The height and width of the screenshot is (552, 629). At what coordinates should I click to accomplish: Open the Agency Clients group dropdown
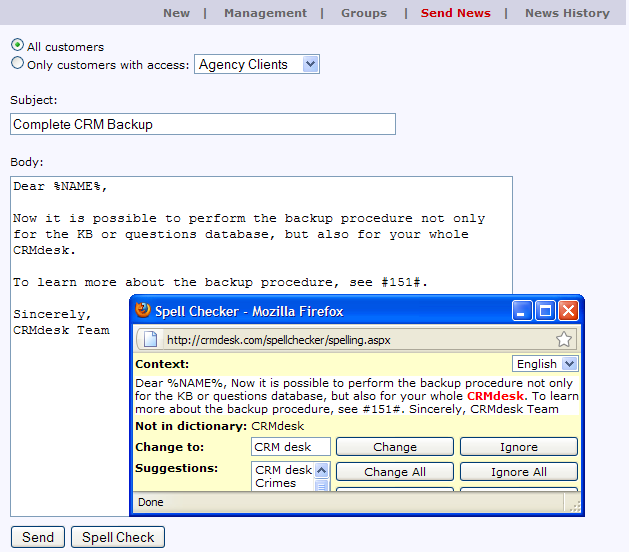pos(257,64)
